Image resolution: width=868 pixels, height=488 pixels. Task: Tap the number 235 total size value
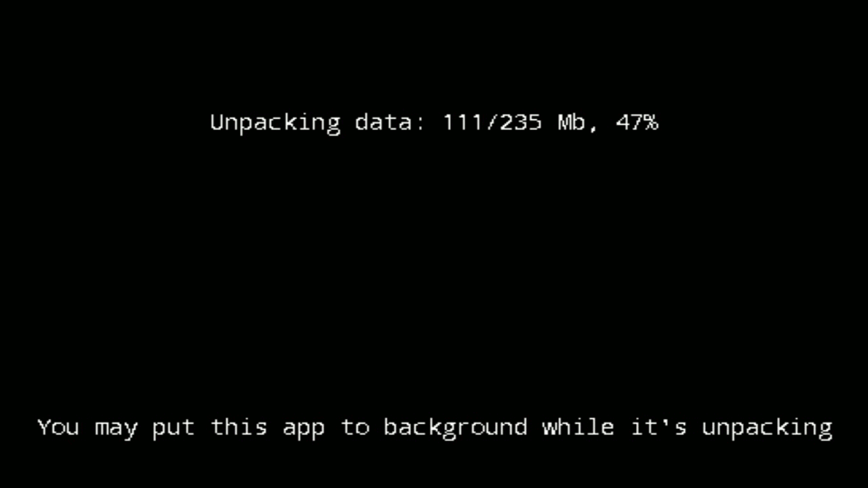point(521,123)
